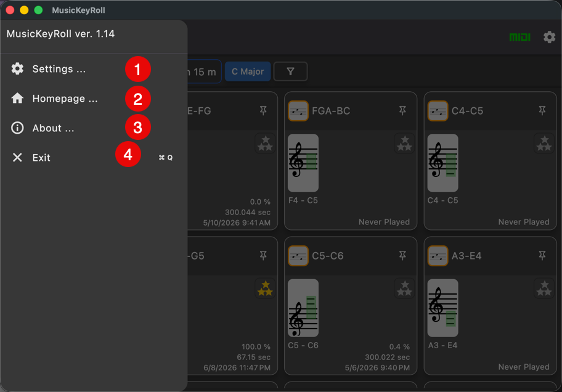The height and width of the screenshot is (392, 562).
Task: Click the gold stars on the G5 card
Action: [265, 288]
